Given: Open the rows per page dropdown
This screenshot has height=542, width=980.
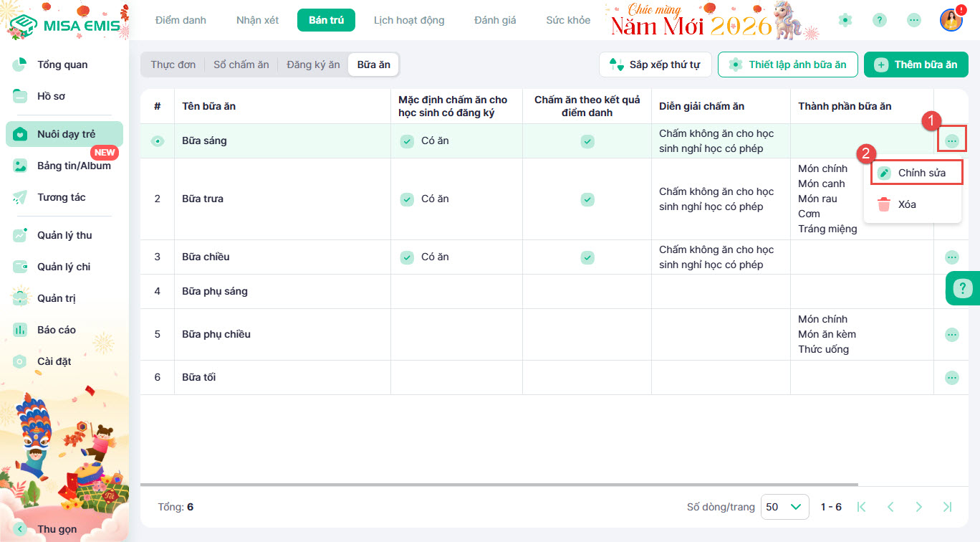Looking at the screenshot, I should tap(784, 507).
